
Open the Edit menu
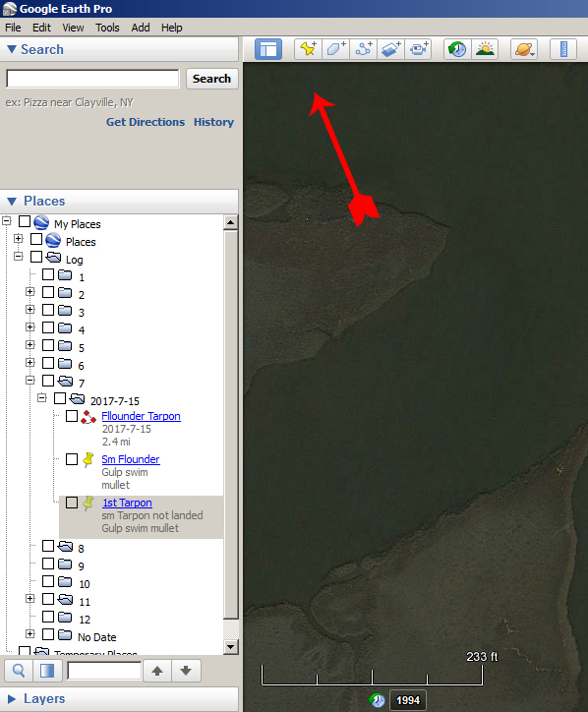41,28
